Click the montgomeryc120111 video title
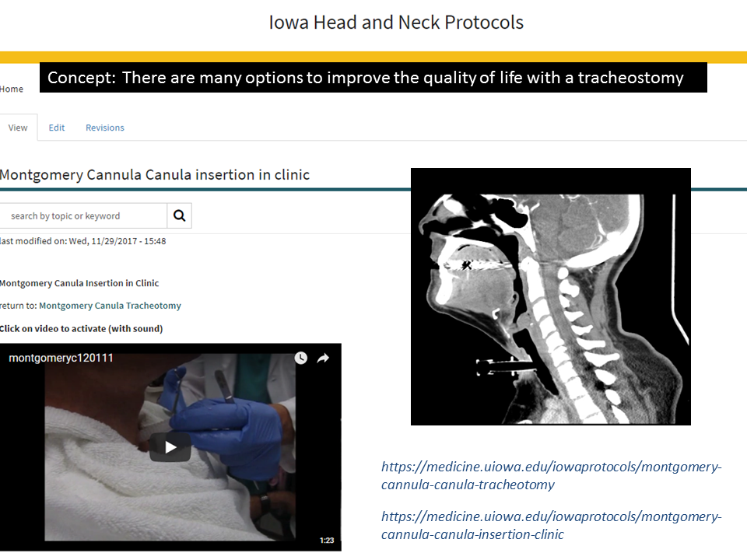 [x=61, y=358]
